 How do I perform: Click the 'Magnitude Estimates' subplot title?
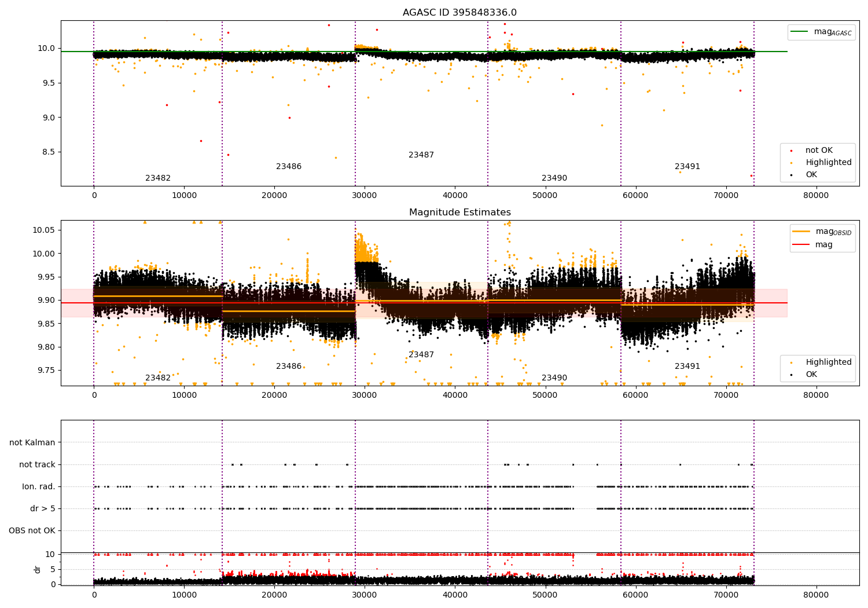[460, 213]
